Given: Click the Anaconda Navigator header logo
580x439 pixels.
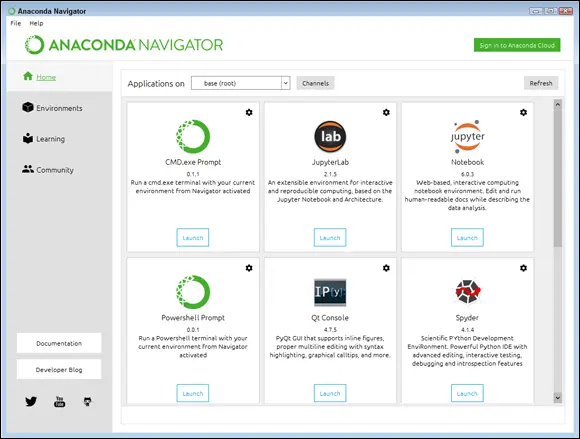Looking at the screenshot, I should click(124, 45).
